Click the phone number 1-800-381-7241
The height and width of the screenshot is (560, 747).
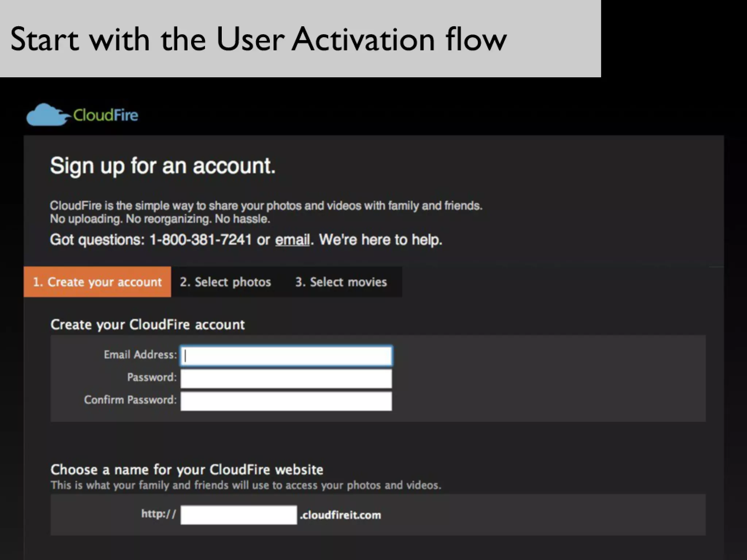pyautogui.click(x=201, y=240)
